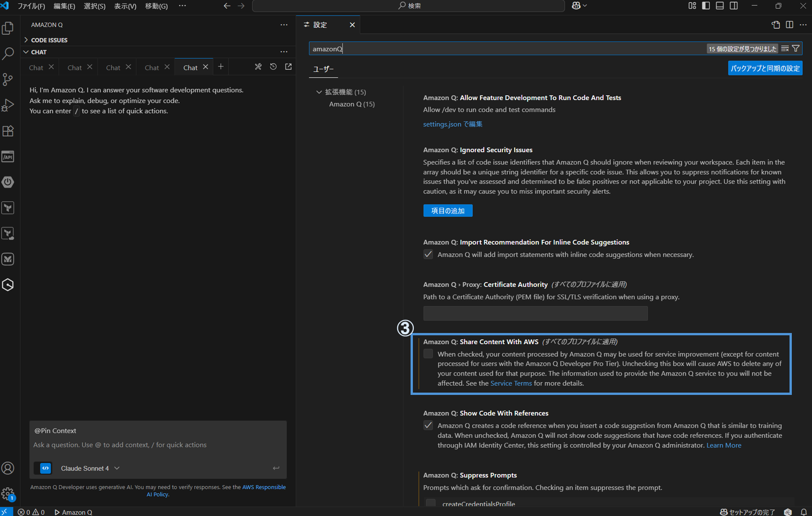Viewport: 812px width, 516px height.
Task: Open the Claude Sonnet 4 model dropdown
Action: (90, 468)
